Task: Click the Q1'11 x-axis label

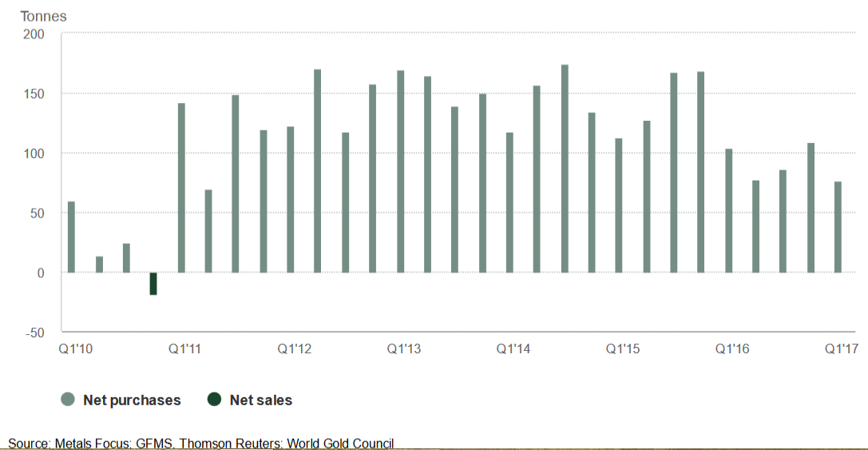Action: pos(184,349)
